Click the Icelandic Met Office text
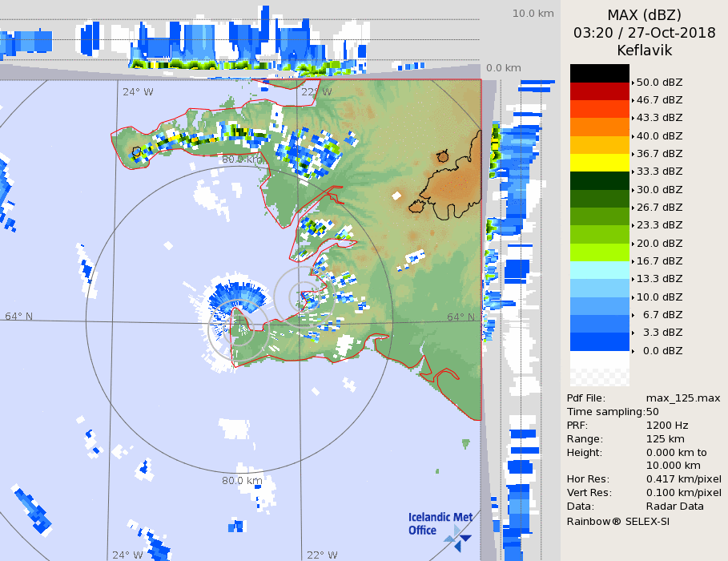This screenshot has height=561, width=728. pos(439,523)
